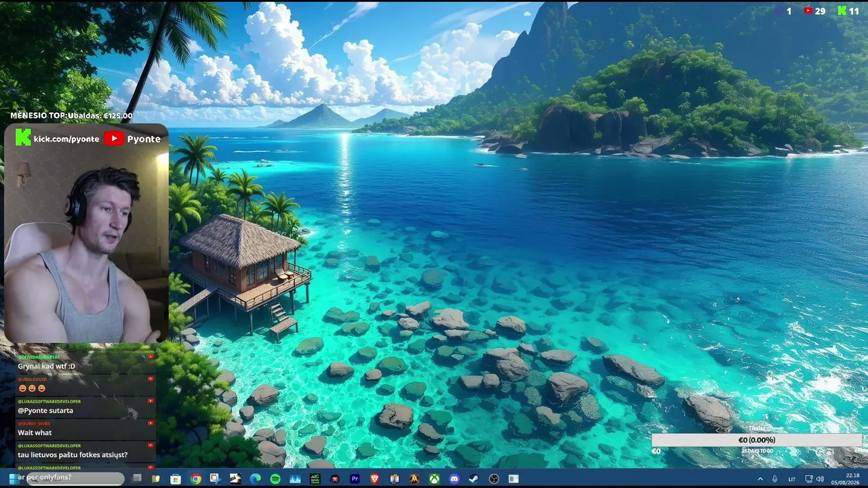Launch Adobe Premiere Pro from the taskbar
868x488 pixels.
click(355, 479)
